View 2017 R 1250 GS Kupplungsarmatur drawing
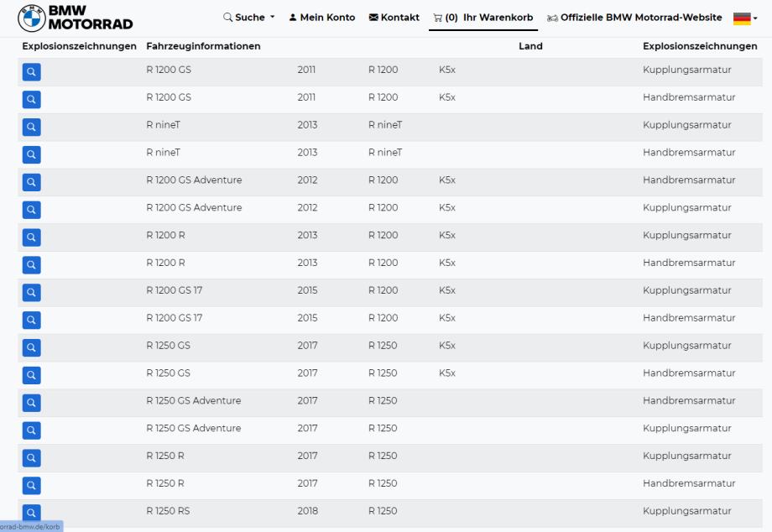The height and width of the screenshot is (532, 772). click(31, 348)
